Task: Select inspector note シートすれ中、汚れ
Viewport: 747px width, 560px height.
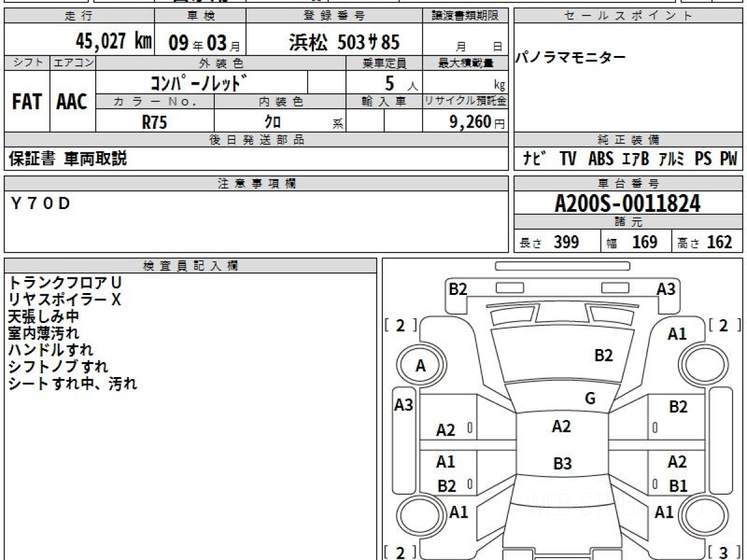Action: [72, 383]
